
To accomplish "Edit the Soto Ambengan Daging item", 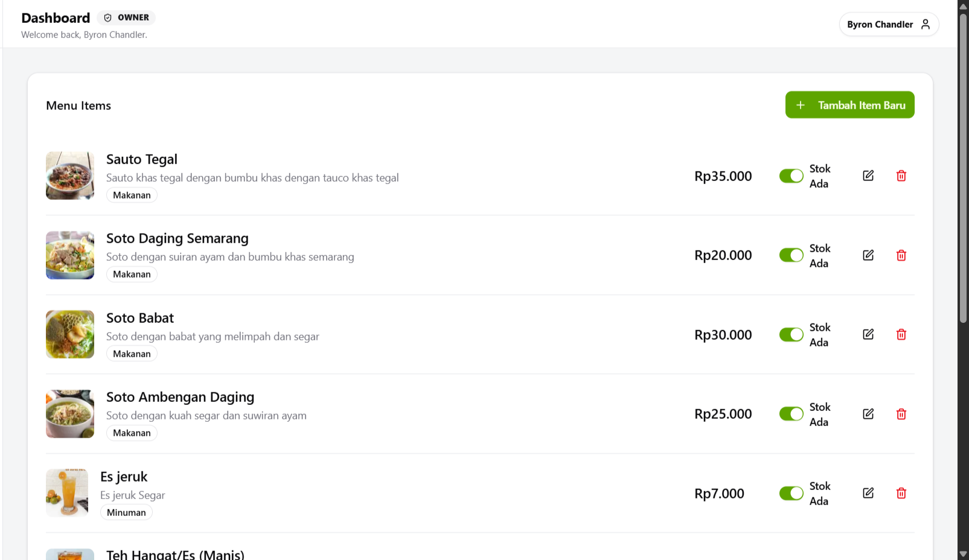I will point(868,414).
